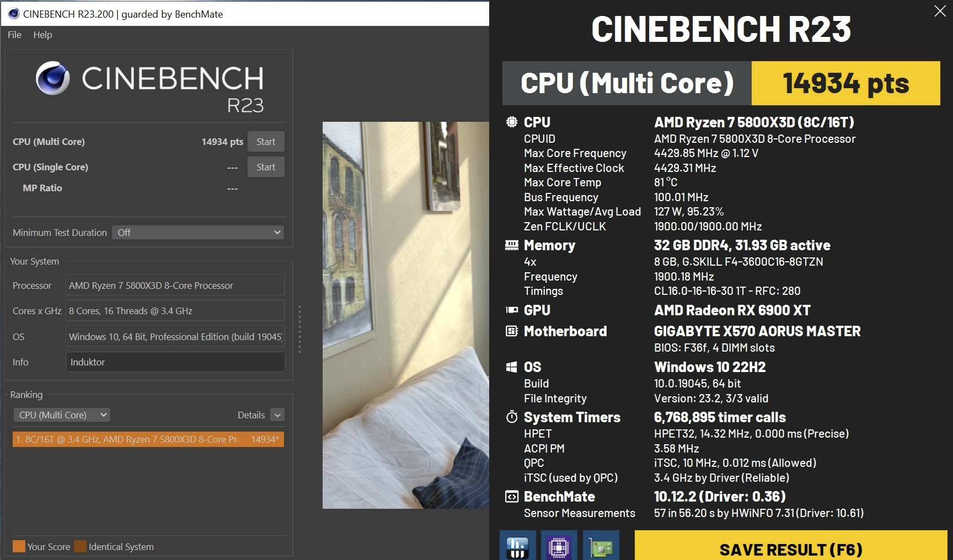This screenshot has width=953, height=560.
Task: Click the Windows logo beside OS heading
Action: pyautogui.click(x=512, y=367)
